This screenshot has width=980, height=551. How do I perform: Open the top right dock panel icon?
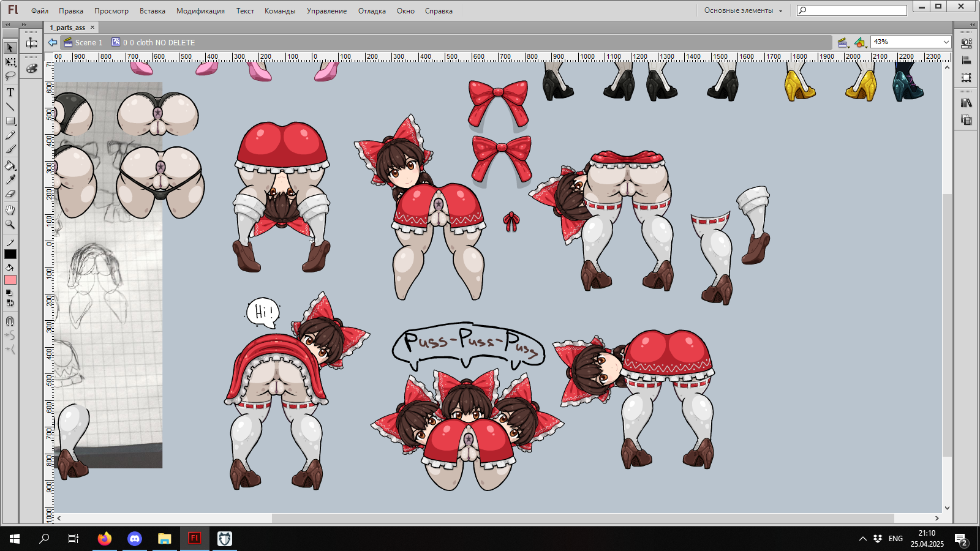point(967,43)
